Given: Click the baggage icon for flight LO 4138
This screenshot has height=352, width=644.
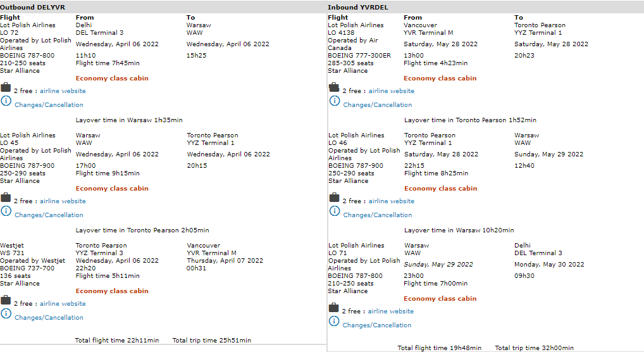Looking at the screenshot, I should 334,87.
